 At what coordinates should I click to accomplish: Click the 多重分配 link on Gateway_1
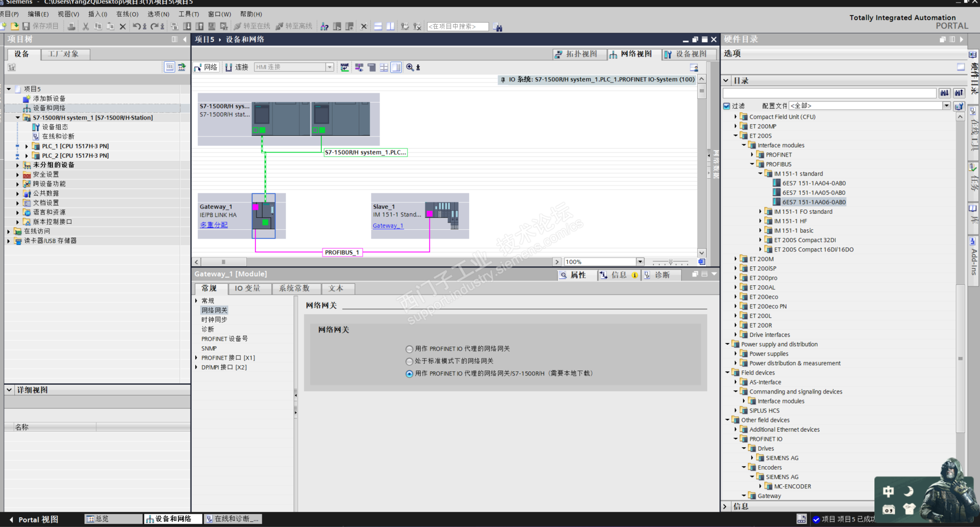coord(214,225)
